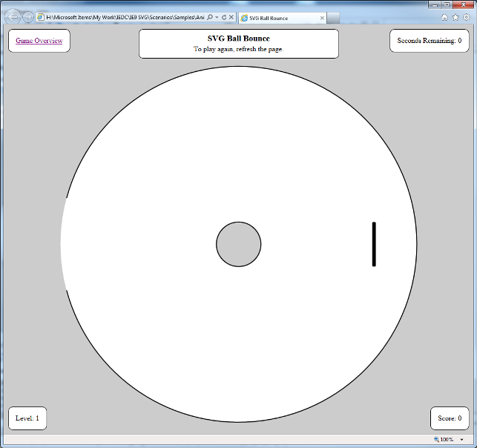Click the SVG Ball Bounce heading
This screenshot has height=448, width=477.
coord(239,39)
